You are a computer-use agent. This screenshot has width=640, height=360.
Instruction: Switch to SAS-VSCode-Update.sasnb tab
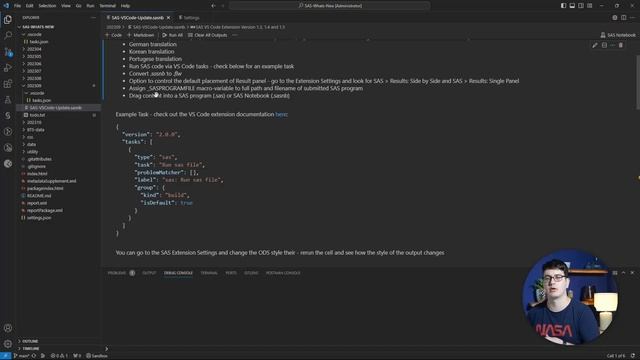(x=137, y=18)
